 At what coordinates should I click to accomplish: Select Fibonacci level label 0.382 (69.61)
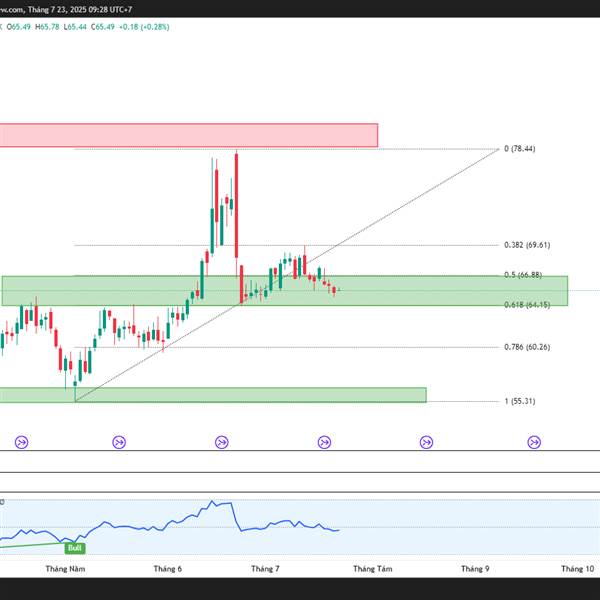tap(527, 245)
